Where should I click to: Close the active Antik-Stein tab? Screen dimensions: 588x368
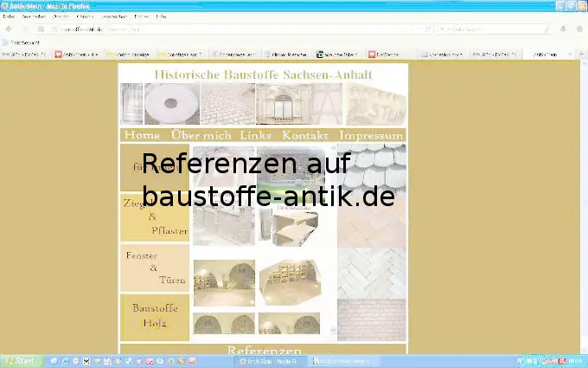point(571,55)
